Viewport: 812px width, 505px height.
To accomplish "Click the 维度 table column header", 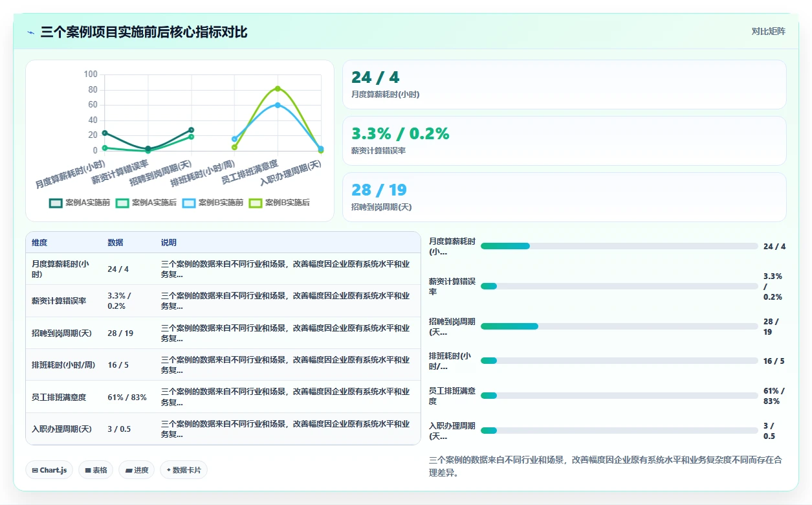I will coord(39,242).
